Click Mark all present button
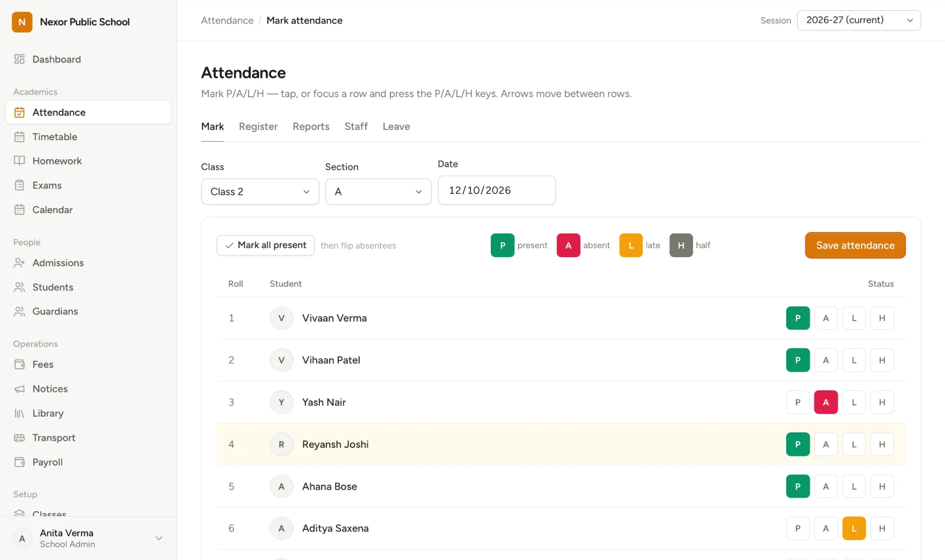Viewport: 945px width, 560px height. click(266, 245)
